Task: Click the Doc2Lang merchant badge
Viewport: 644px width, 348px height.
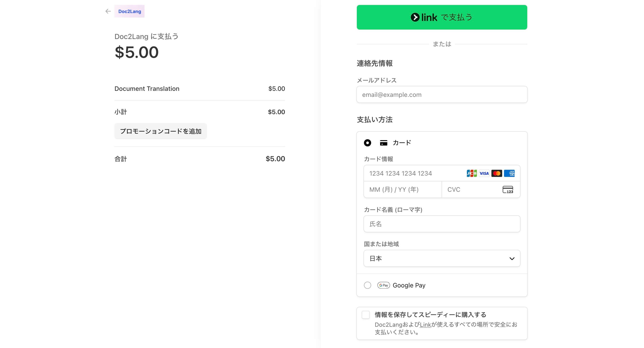Action: (x=129, y=11)
